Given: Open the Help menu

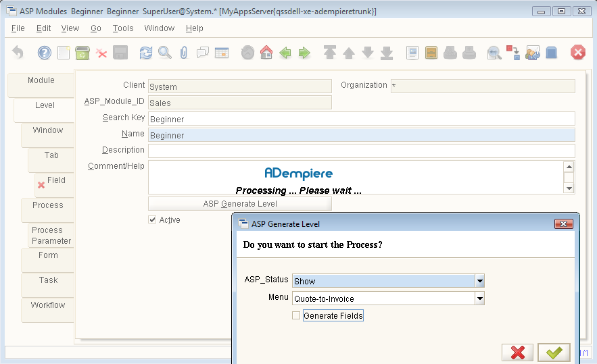Looking at the screenshot, I should (194, 28).
